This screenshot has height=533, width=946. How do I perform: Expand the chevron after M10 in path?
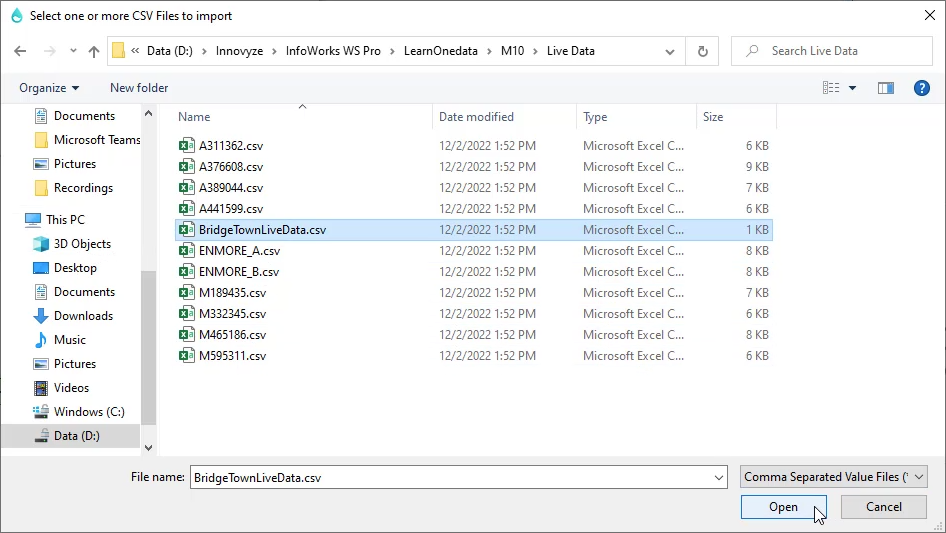[536, 51]
